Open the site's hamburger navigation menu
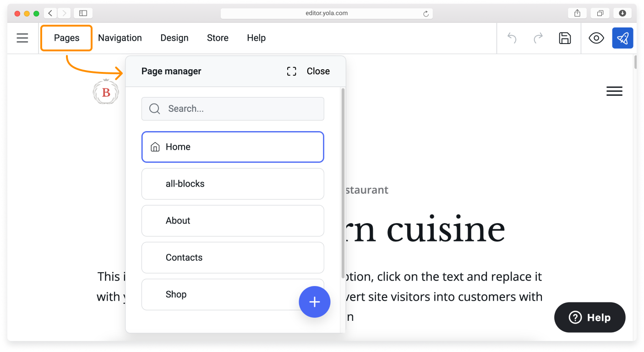 click(614, 91)
